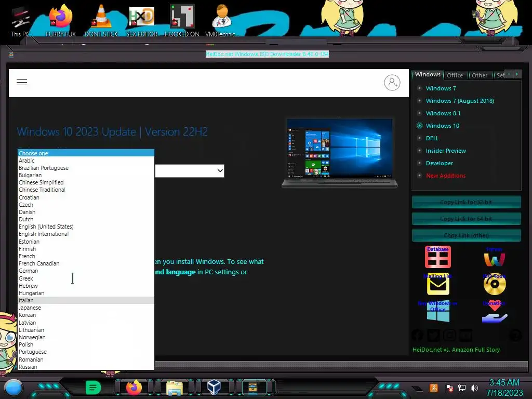Select the Developer radio button
532x399 pixels.
click(x=419, y=163)
